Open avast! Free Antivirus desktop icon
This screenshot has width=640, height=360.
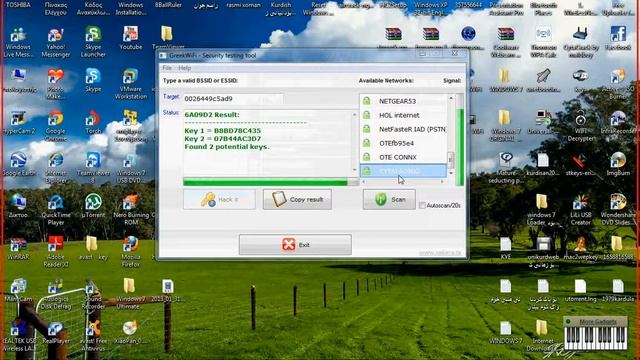coord(93,336)
